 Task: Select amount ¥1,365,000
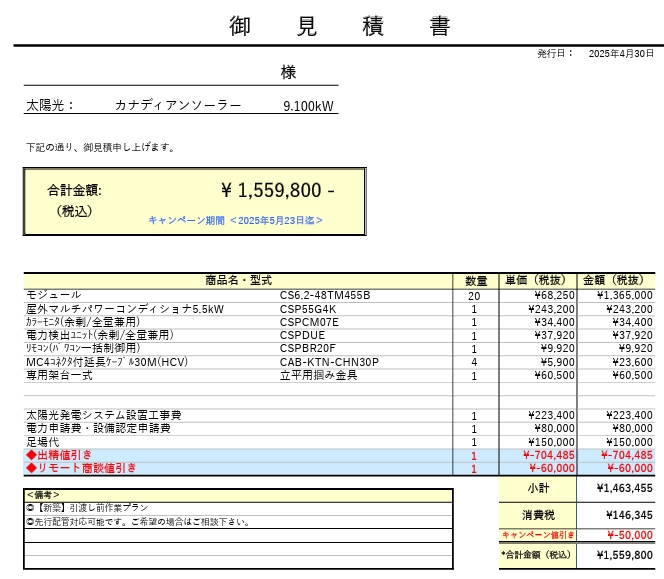click(x=625, y=295)
